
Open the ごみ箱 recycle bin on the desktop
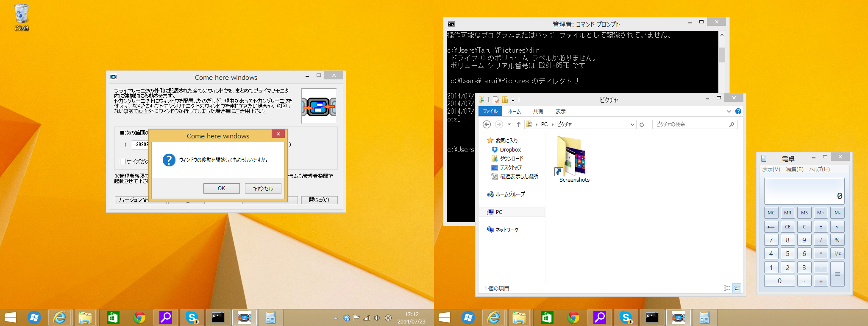coord(22,18)
